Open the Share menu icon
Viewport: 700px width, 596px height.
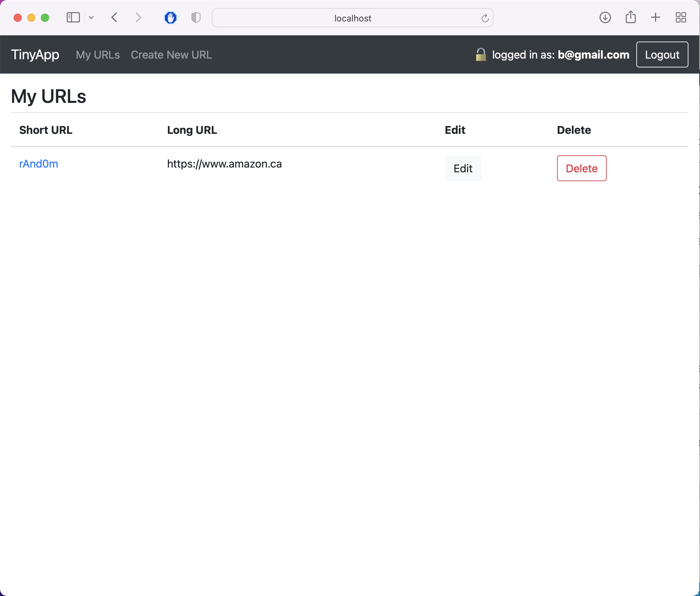pyautogui.click(x=631, y=17)
